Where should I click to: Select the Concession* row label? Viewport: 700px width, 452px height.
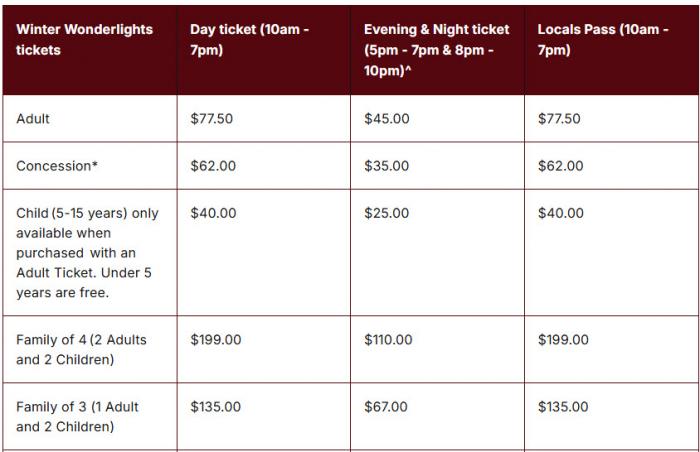[x=57, y=166]
